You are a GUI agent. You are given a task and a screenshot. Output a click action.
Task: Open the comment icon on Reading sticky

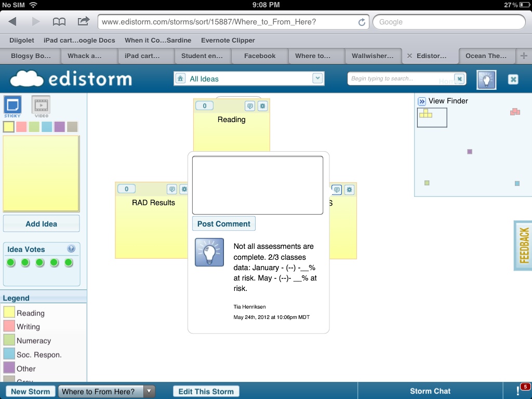pos(250,106)
